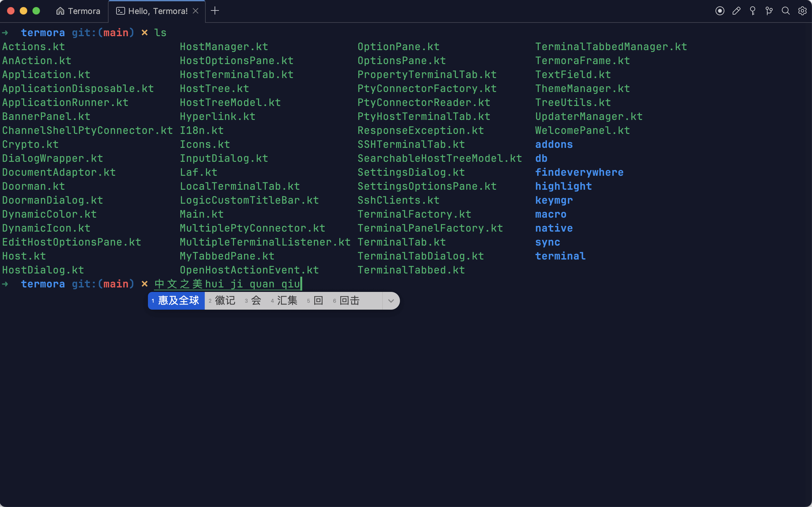This screenshot has height=507, width=812.
Task: Open Find Everywhere search icon
Action: point(786,11)
